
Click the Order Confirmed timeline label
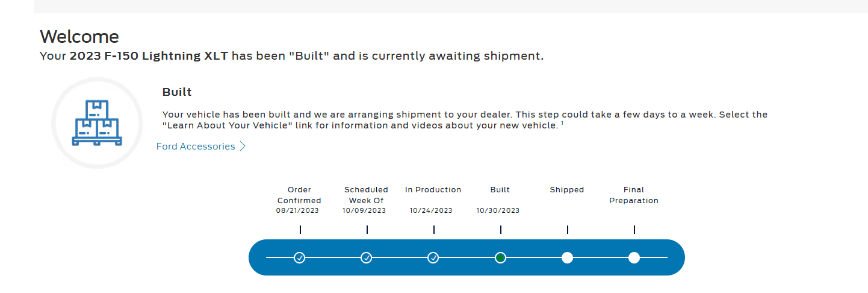coord(299,195)
